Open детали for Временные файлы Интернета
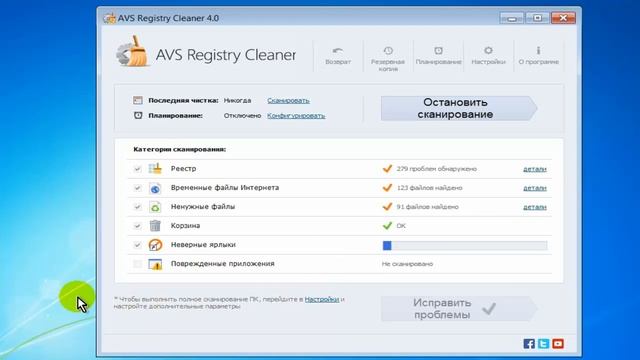Viewport: 640px width, 360px height. [535, 188]
